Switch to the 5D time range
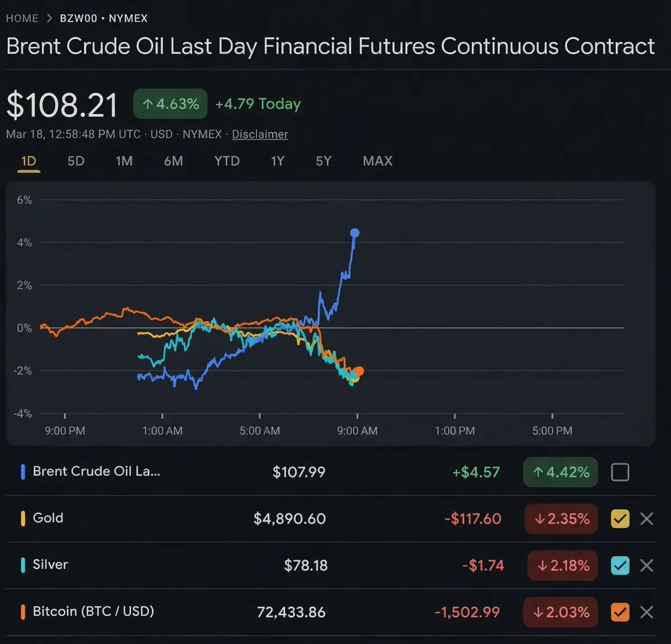Screen dimensions: 671x644 pos(75,161)
